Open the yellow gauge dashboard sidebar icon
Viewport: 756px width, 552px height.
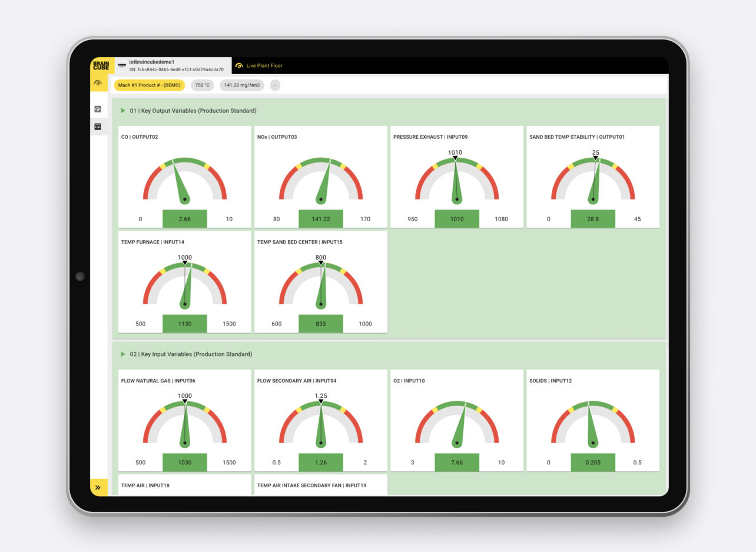click(x=98, y=83)
